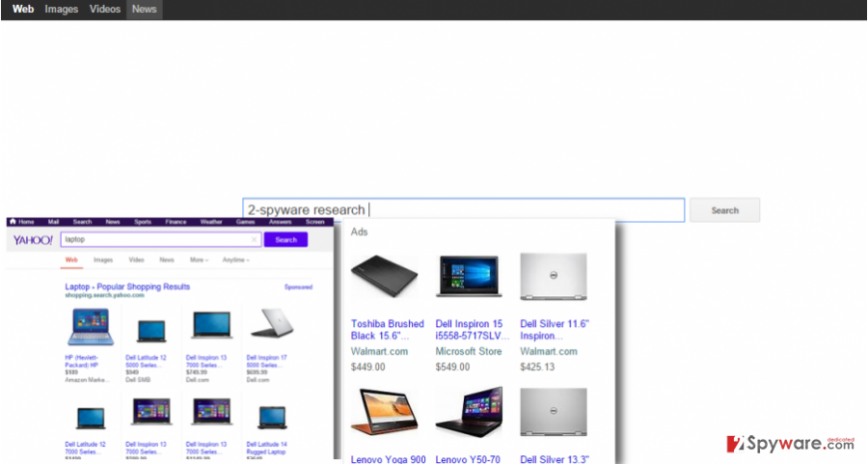Open Games in the Yahoo navigation bar
This screenshot has height=464, width=868.
245,222
